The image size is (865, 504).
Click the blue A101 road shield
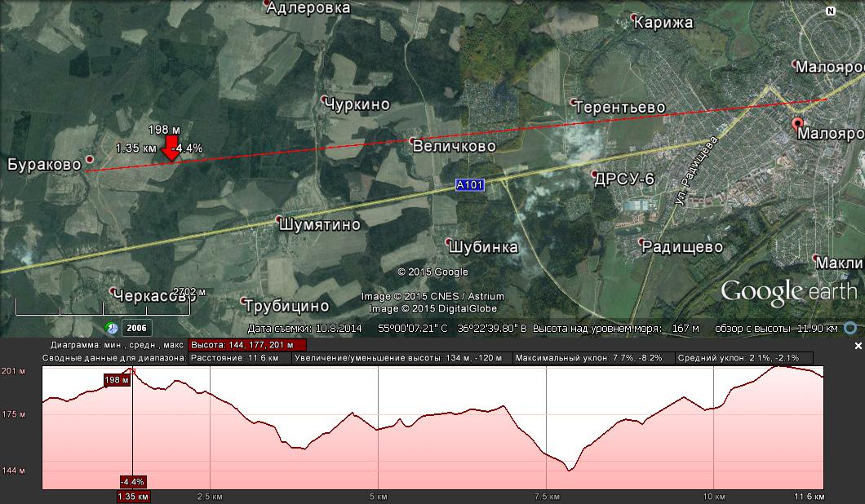(x=469, y=185)
